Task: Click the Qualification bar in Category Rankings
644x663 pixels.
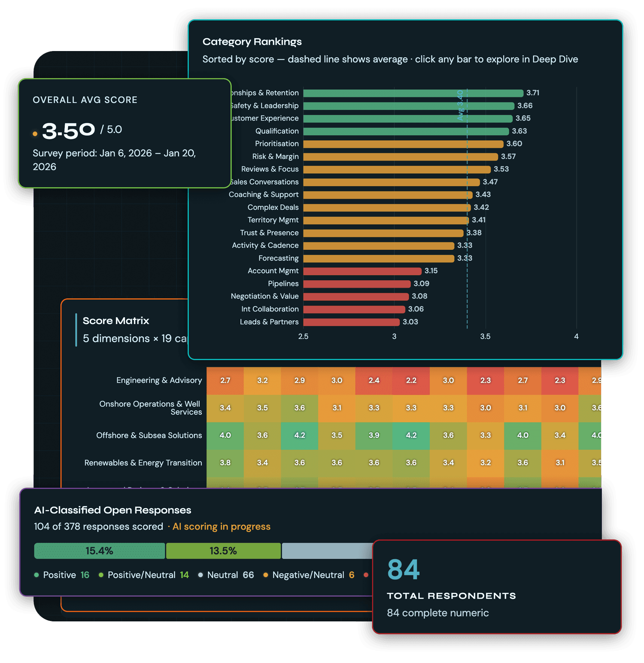Action: point(406,131)
